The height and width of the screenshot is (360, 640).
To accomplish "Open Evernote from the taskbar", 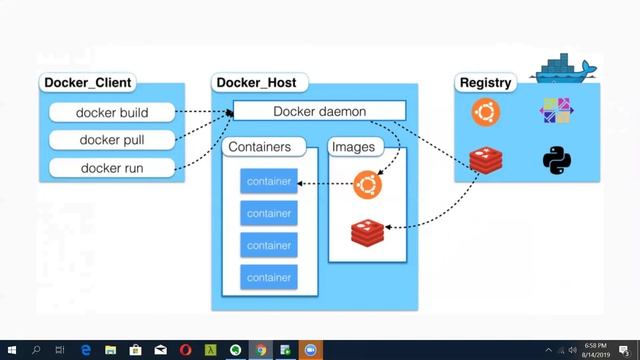I will point(236,350).
